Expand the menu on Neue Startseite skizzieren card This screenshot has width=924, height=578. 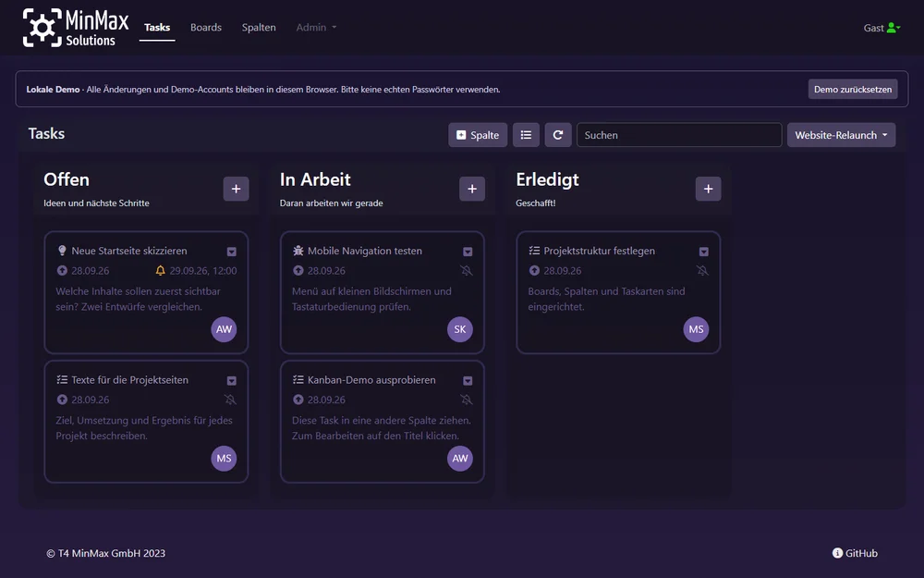(x=232, y=252)
